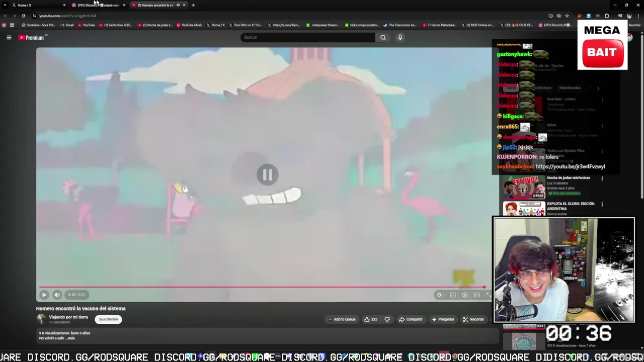Open options menu for Miura video
The image size is (644, 362).
click(602, 126)
